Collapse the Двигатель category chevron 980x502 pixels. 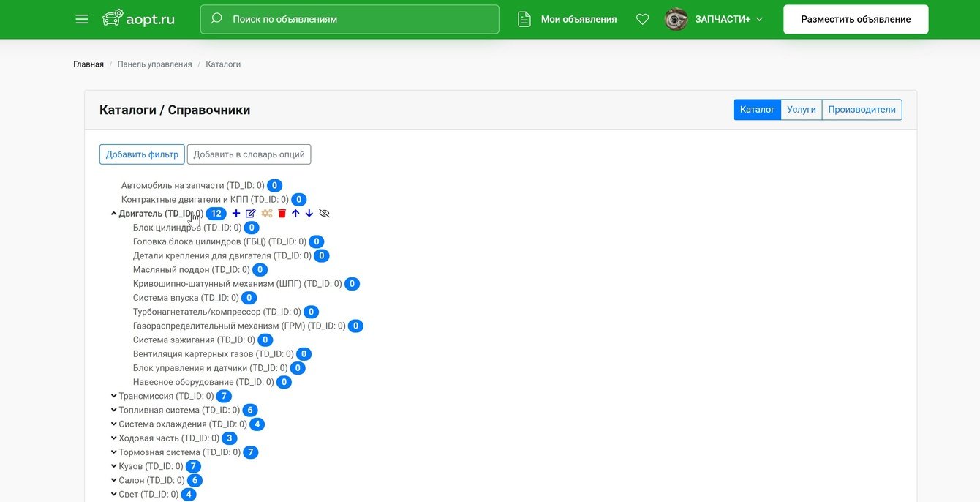point(114,214)
